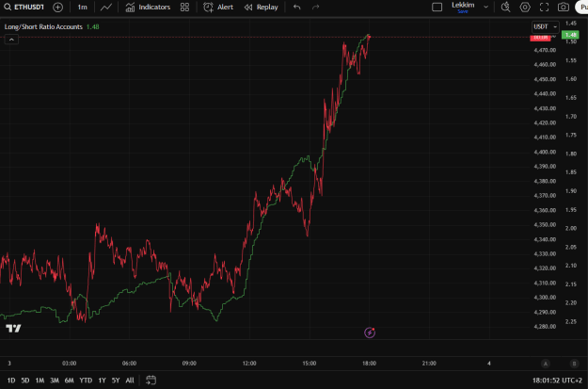Open quick search icon
588x389 pixels.
coord(505,8)
